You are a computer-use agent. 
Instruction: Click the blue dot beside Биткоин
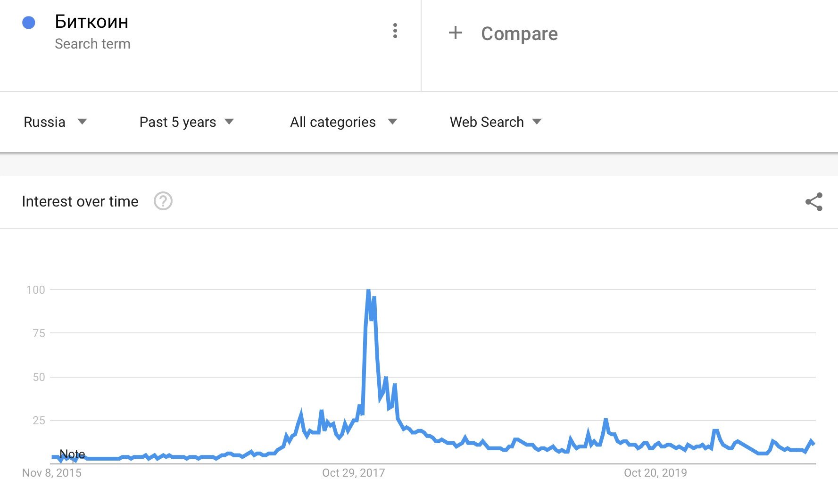[x=29, y=23]
